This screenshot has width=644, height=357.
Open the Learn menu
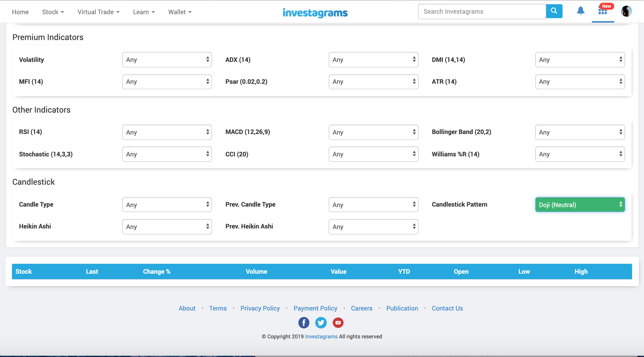[x=144, y=12]
